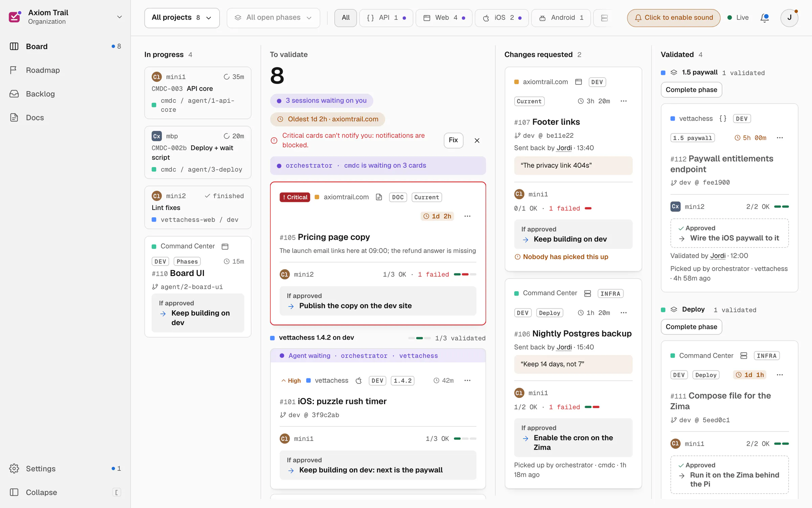The image size is (812, 508).
Task: Click the vettachess 1/3 validated progress bar
Action: (x=419, y=338)
